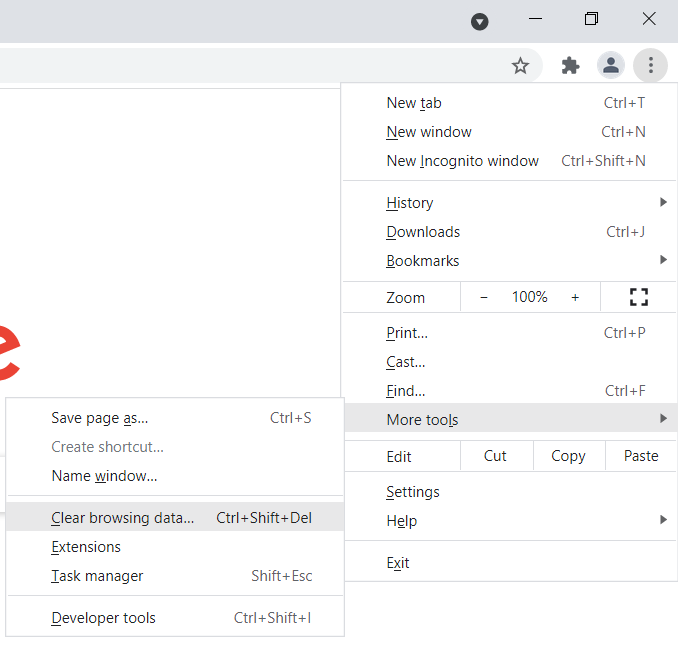Select Create shortcut... in submenu
678x672 pixels.
(x=175, y=447)
